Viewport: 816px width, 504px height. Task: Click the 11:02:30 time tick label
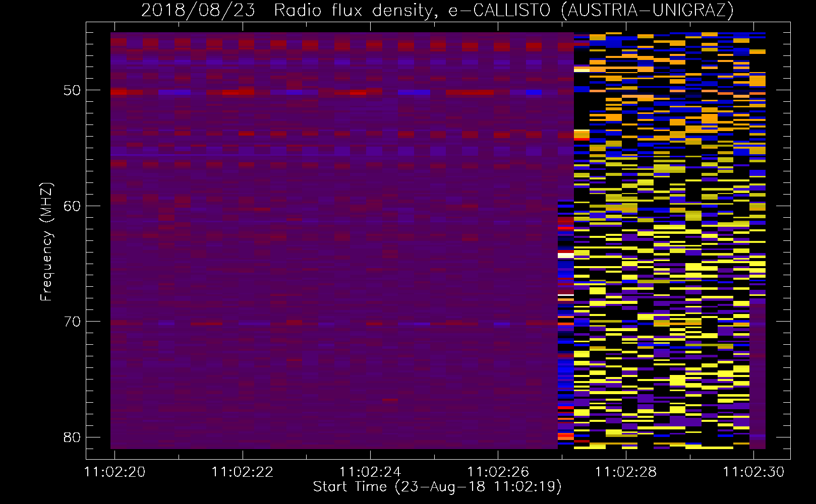(x=753, y=472)
